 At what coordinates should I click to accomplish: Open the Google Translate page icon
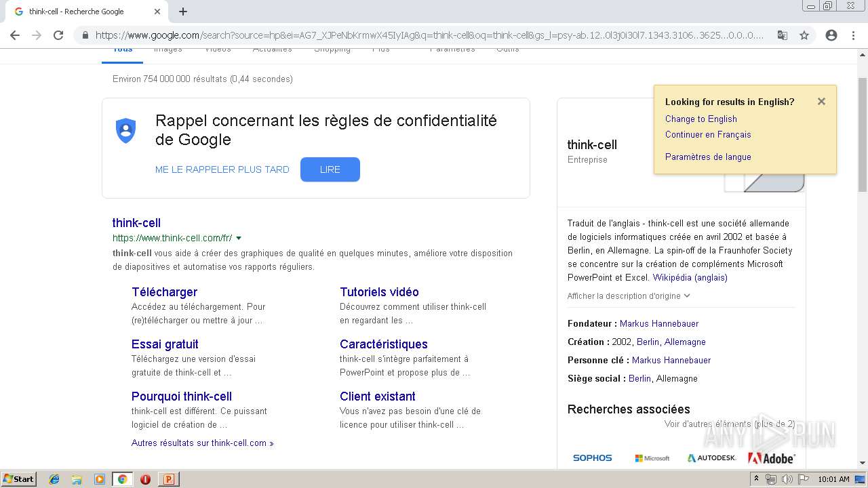coord(783,35)
